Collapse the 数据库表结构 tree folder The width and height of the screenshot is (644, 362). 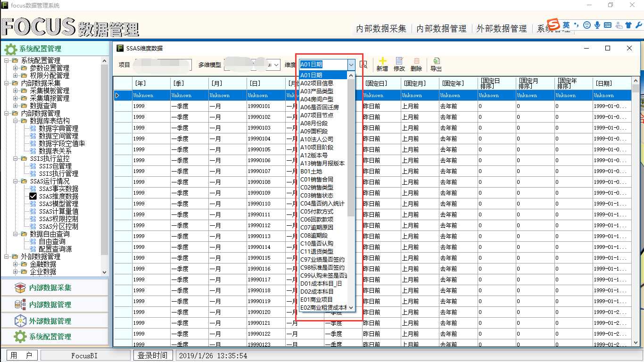(15, 121)
